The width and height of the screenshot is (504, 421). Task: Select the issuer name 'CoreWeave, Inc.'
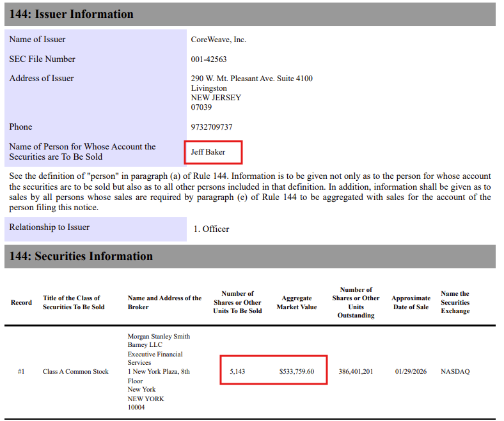tap(219, 40)
